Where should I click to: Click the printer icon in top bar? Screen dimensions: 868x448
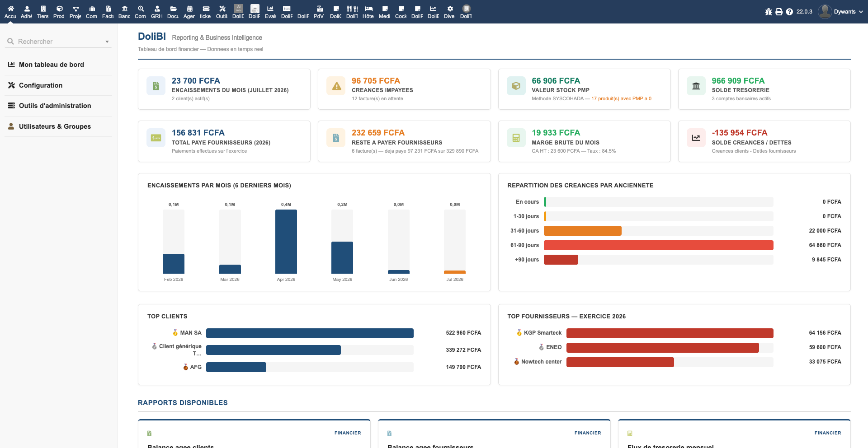(779, 12)
